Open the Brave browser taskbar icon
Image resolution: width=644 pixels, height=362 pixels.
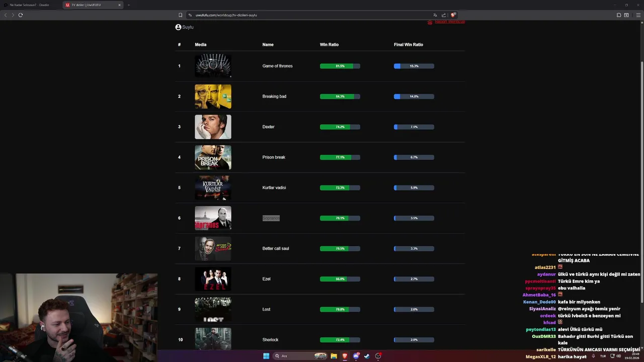coord(345,356)
